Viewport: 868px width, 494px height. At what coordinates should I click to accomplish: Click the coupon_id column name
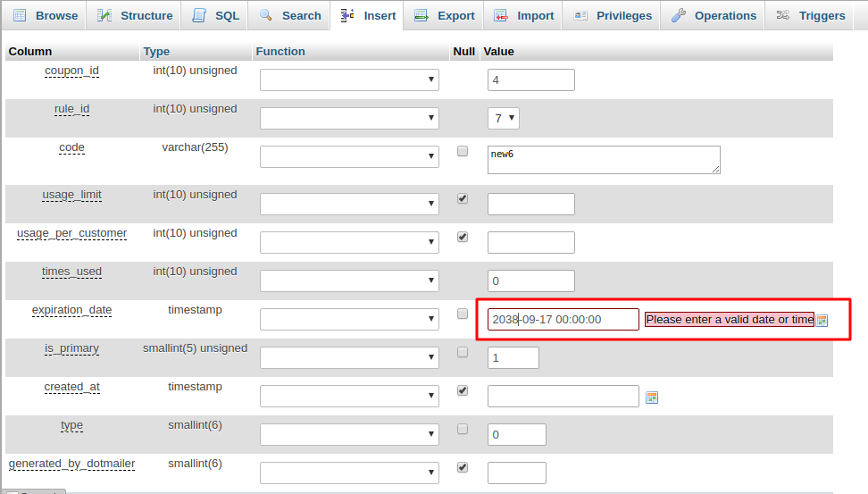72,71
